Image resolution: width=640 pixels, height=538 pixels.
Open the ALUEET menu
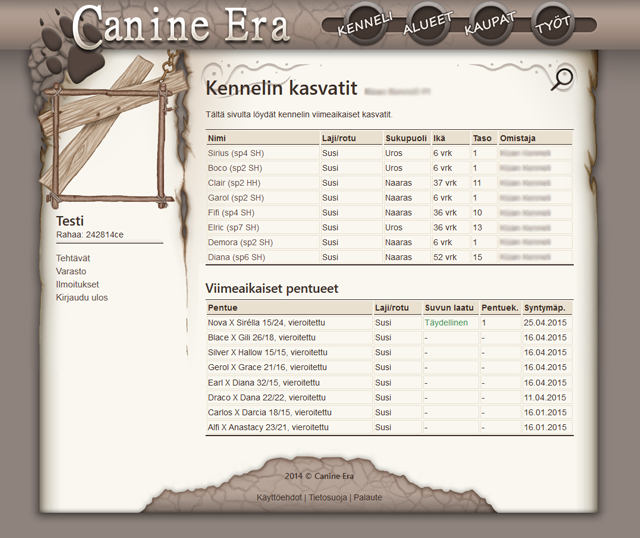click(x=427, y=25)
